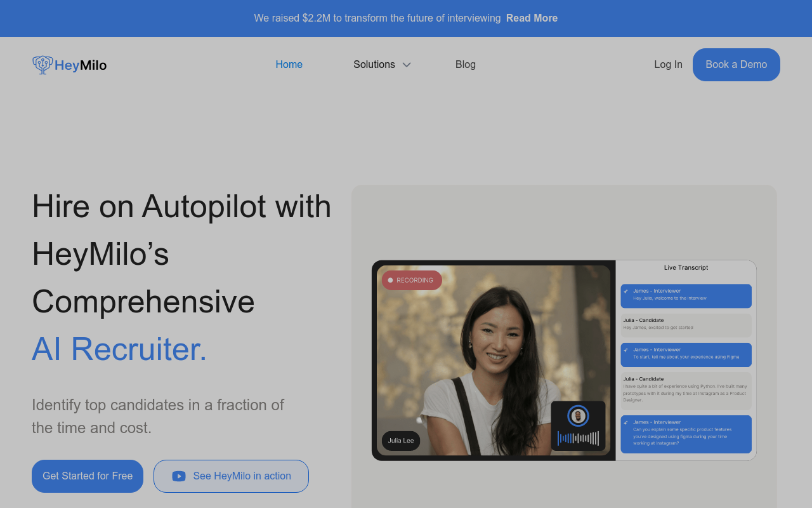The image size is (812, 508).
Task: Click the Log In link
Action: pos(669,65)
